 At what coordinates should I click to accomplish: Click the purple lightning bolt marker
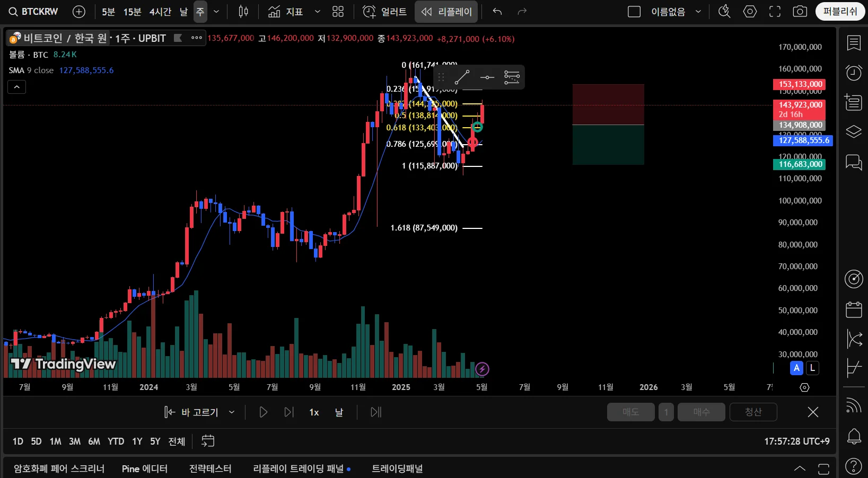point(482,369)
